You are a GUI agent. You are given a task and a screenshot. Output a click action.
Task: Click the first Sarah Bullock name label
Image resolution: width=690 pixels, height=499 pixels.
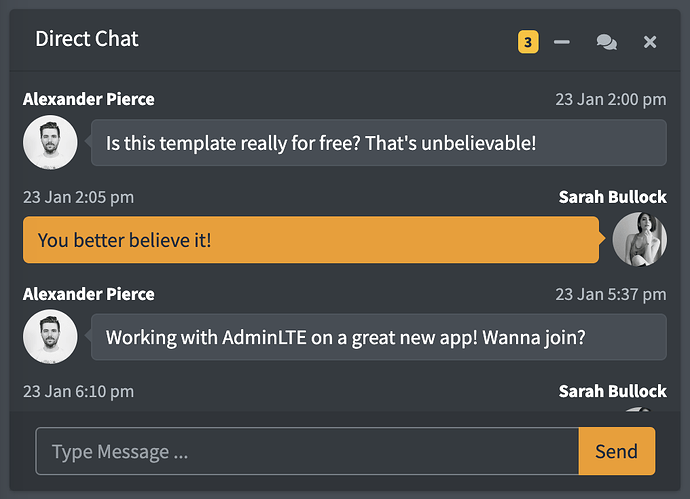click(x=612, y=197)
